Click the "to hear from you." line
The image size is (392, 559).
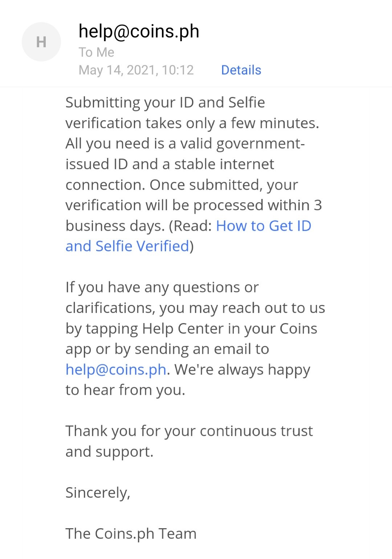[x=126, y=390]
